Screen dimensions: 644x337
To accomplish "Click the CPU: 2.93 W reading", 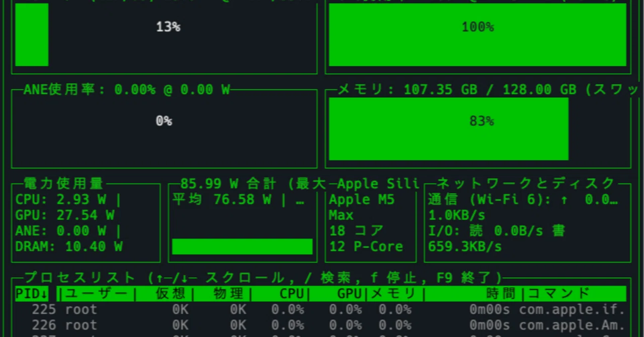I will point(61,200).
